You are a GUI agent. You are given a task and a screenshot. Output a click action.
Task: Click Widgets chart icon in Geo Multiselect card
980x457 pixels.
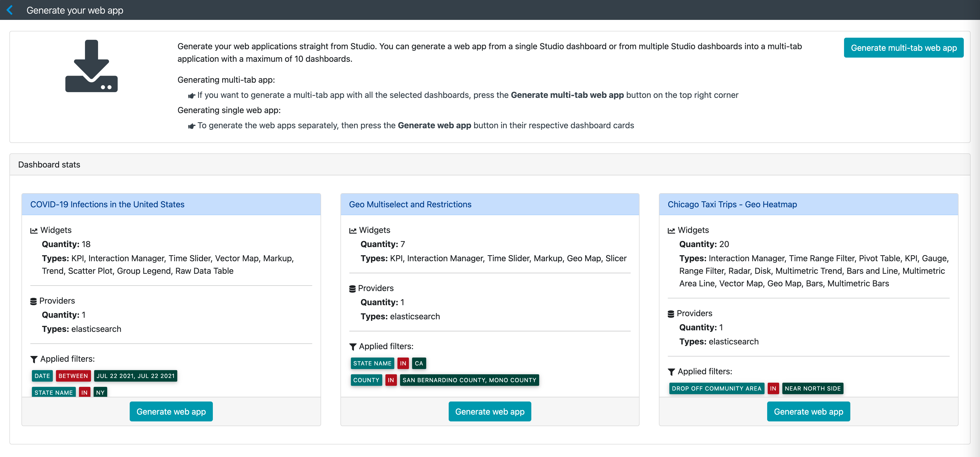[353, 230]
